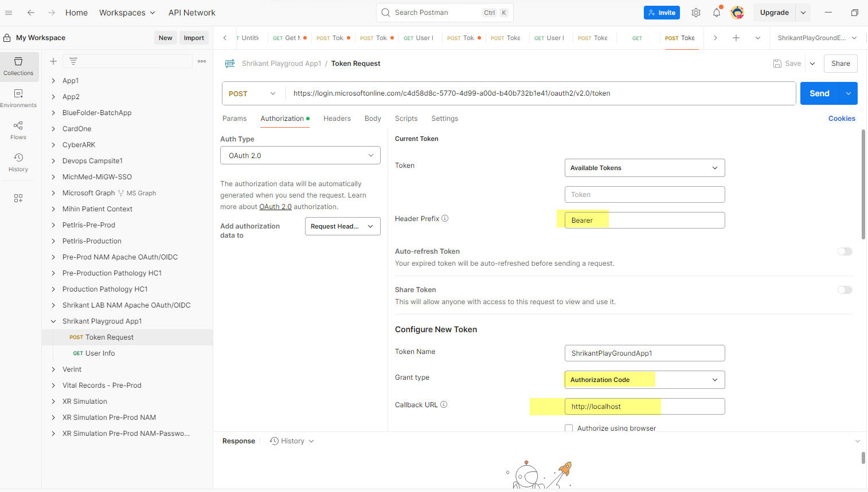The image size is (868, 492).
Task: Open Upgrade options arrow
Action: [803, 13]
